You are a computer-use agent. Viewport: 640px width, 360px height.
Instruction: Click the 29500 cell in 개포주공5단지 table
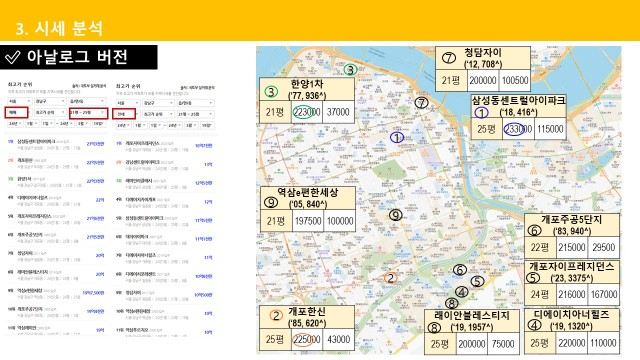603,247
